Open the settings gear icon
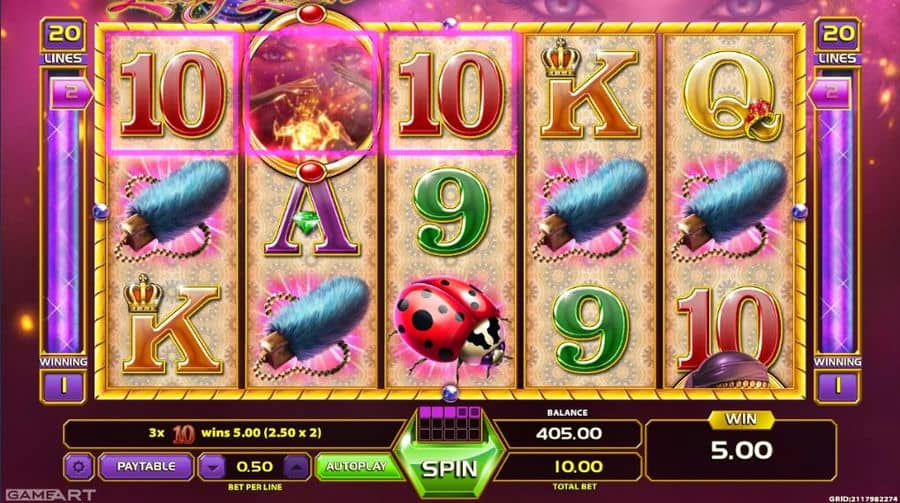The height and width of the screenshot is (503, 900). (x=79, y=466)
